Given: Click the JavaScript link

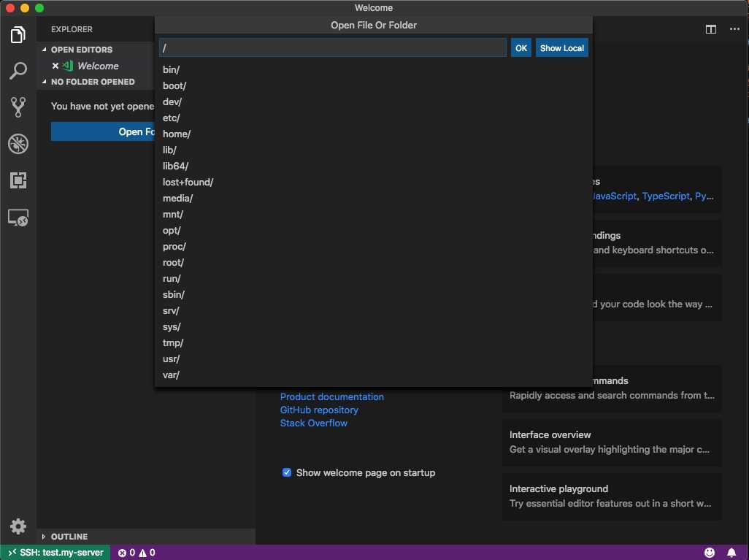Looking at the screenshot, I should [x=614, y=196].
